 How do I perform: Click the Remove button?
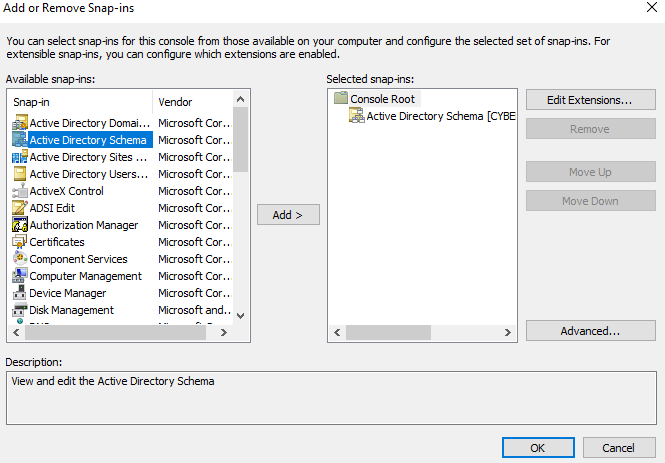[590, 129]
